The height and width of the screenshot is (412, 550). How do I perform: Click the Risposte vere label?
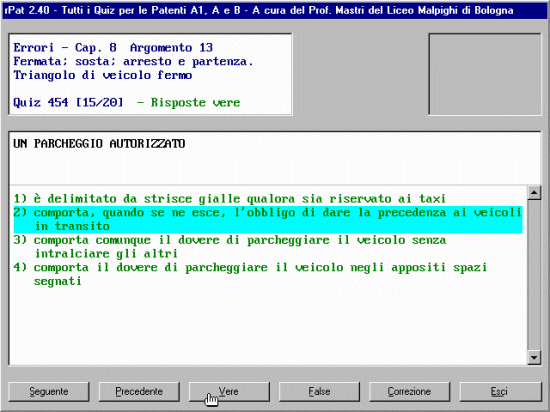point(196,102)
